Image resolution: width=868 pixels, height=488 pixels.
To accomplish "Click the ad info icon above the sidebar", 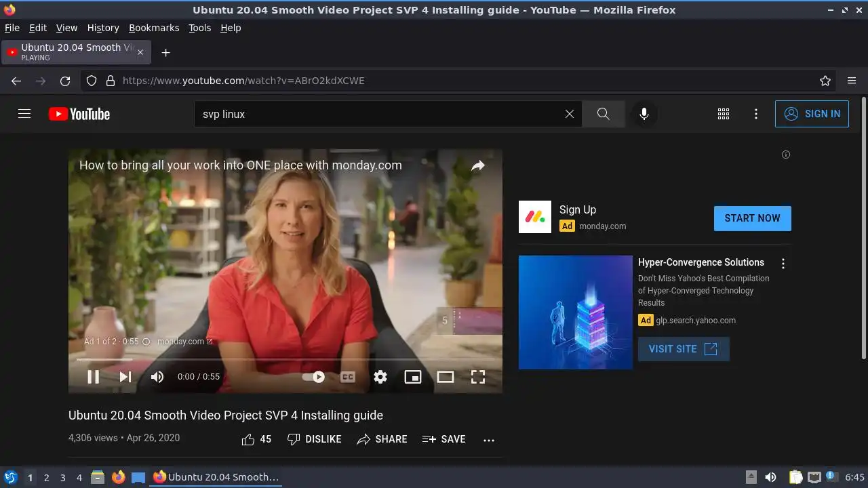I will click(x=786, y=155).
